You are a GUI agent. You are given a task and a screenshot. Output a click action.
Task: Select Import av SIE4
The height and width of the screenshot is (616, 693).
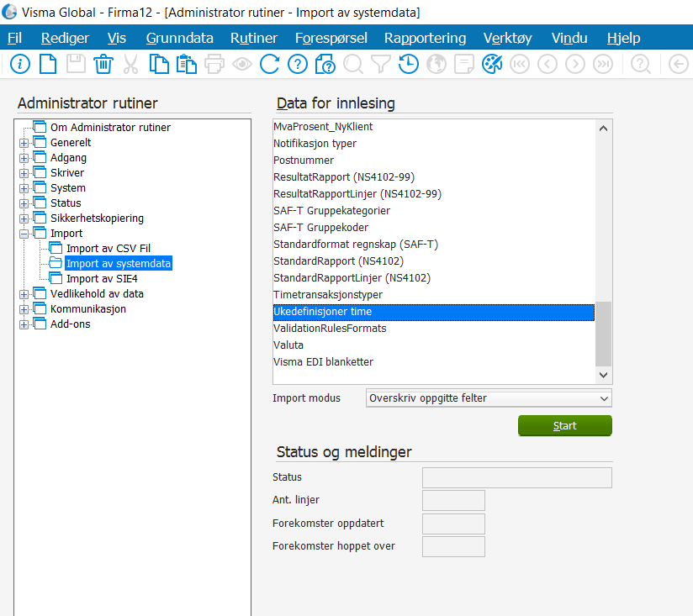coord(102,279)
